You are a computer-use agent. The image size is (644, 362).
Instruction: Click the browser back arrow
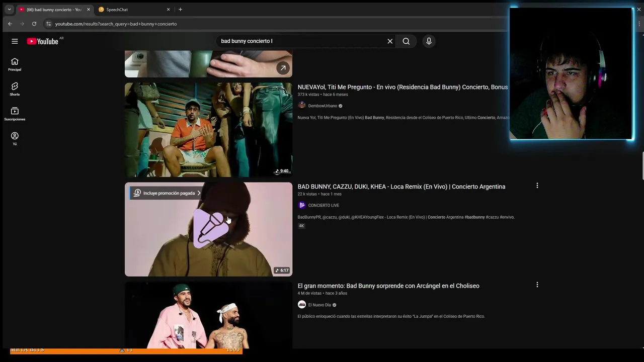pos(10,24)
